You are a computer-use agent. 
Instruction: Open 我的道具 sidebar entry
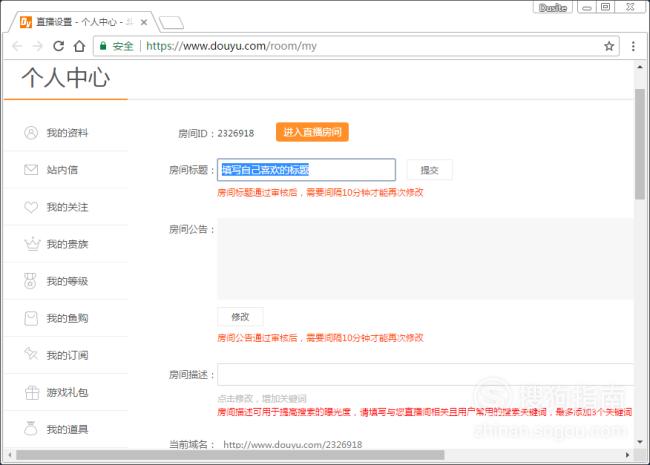click(x=67, y=429)
